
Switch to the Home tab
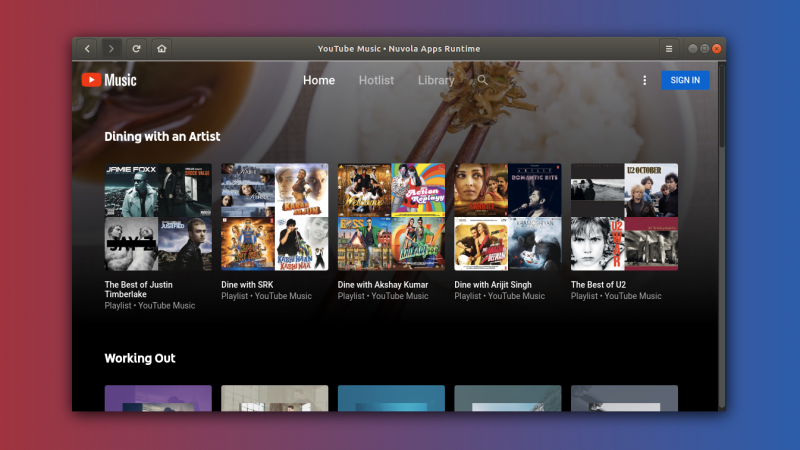coord(319,80)
